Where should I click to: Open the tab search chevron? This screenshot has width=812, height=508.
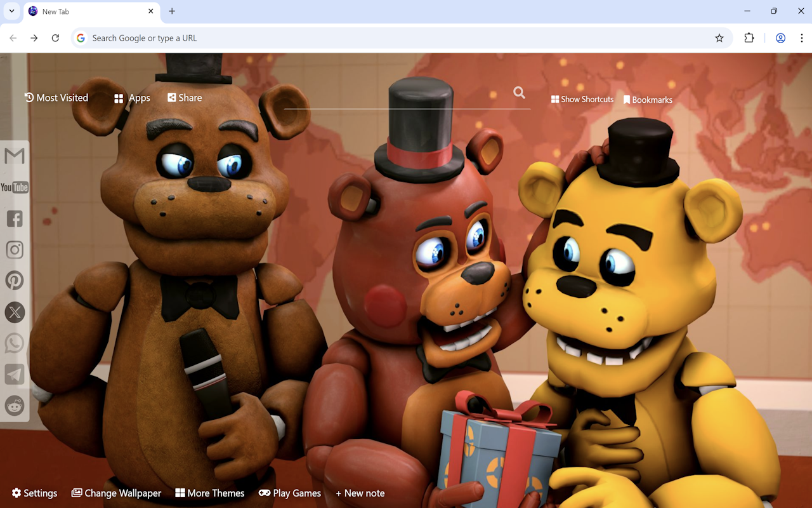click(11, 11)
